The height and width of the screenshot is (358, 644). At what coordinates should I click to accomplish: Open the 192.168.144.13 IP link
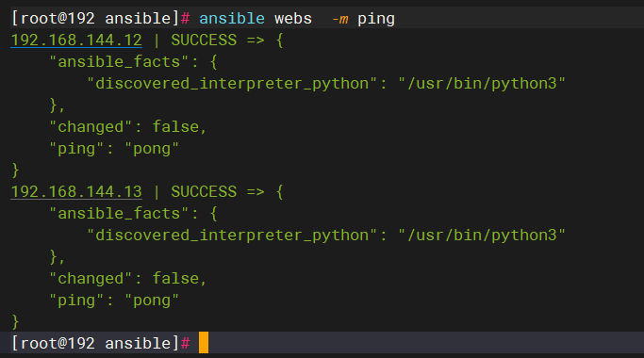coord(76,192)
